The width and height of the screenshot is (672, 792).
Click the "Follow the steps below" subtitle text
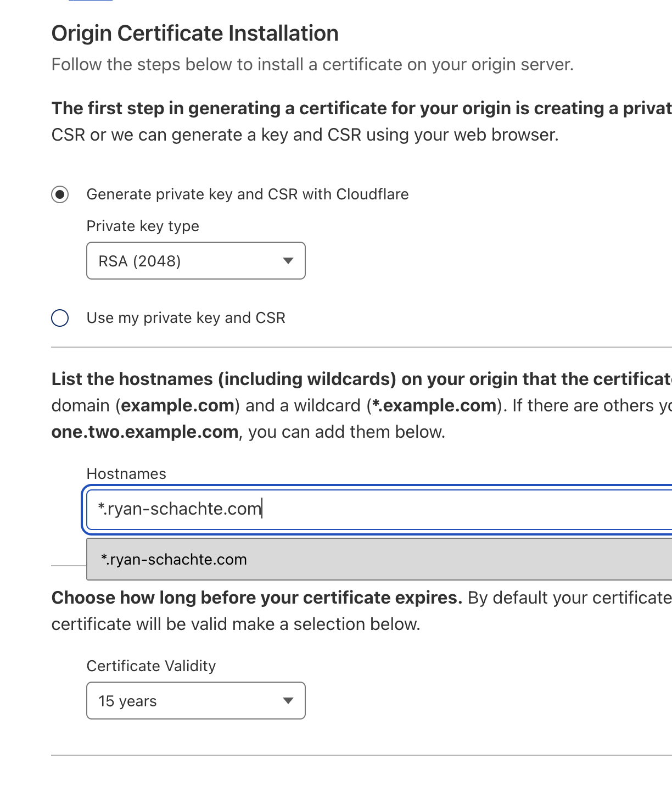pyautogui.click(x=312, y=65)
